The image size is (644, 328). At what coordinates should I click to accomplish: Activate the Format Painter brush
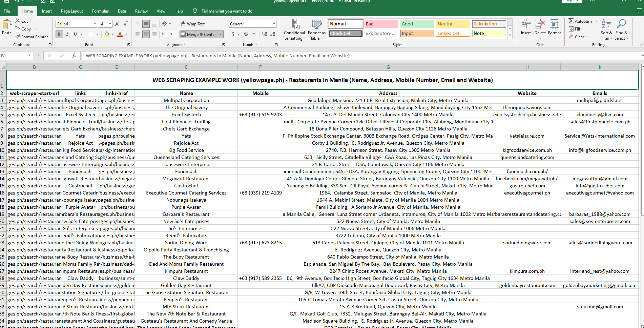pyautogui.click(x=18, y=37)
